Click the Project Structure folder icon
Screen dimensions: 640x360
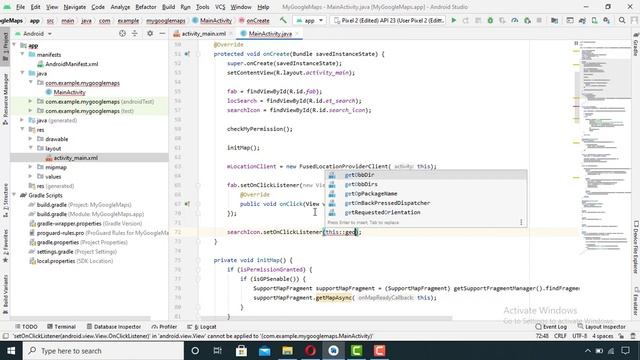[554, 20]
